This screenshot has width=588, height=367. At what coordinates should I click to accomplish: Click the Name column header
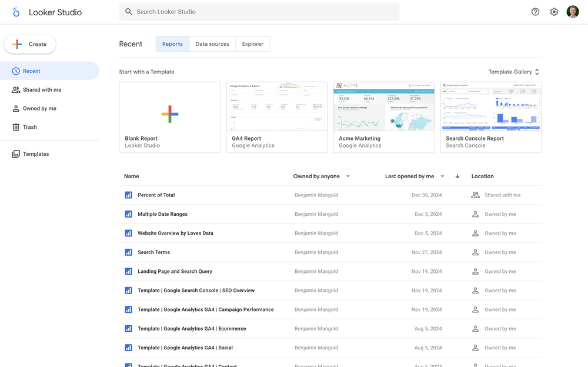click(132, 176)
